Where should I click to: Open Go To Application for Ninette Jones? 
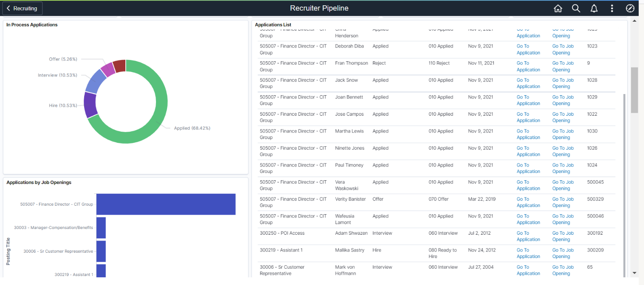(x=528, y=151)
